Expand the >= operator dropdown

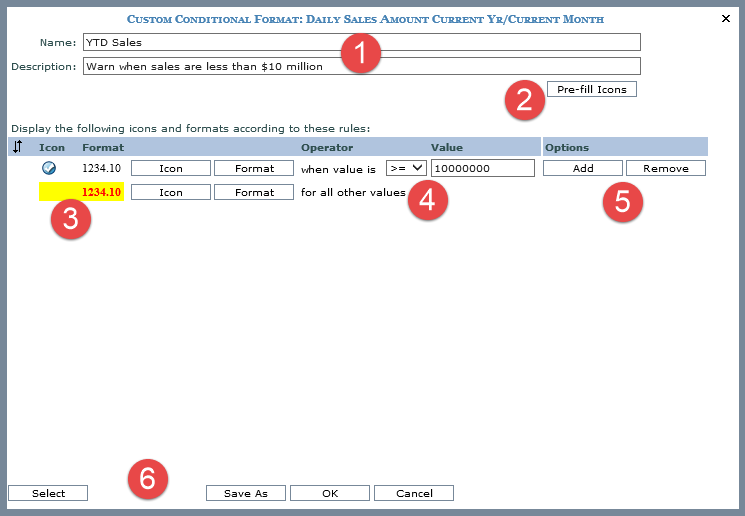[x=407, y=168]
